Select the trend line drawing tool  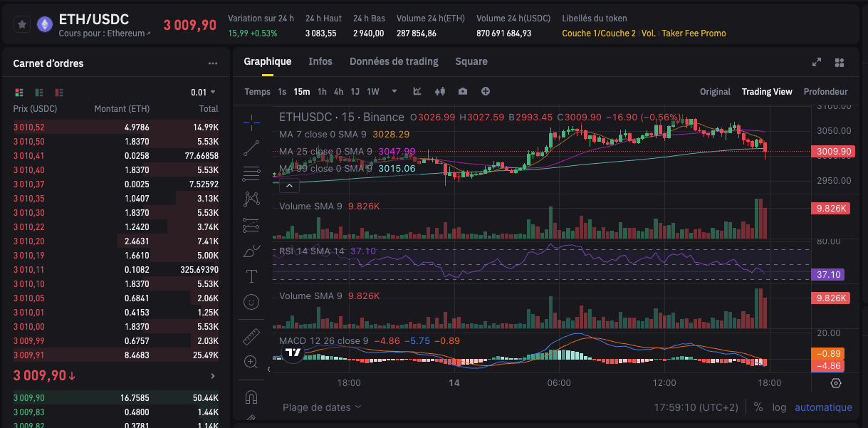[x=251, y=148]
